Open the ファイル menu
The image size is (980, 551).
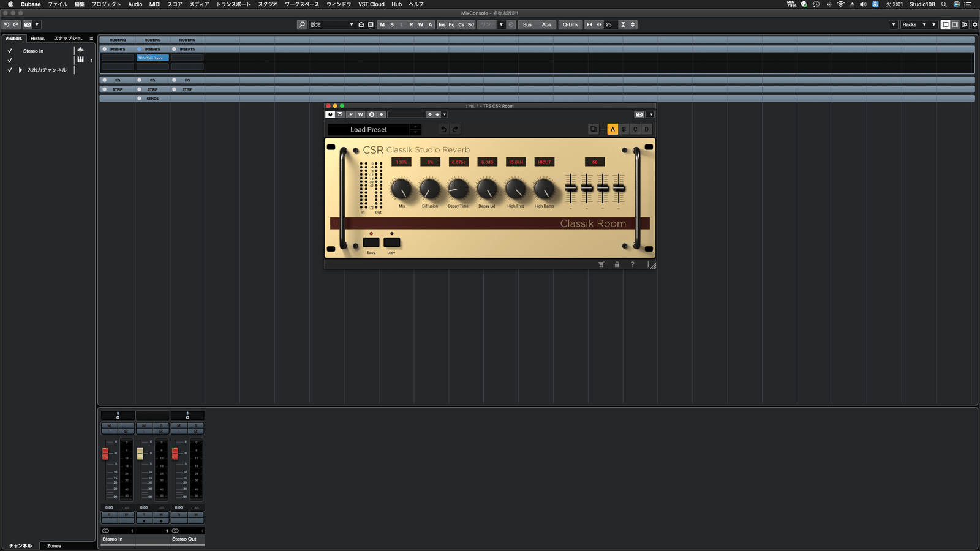point(58,4)
